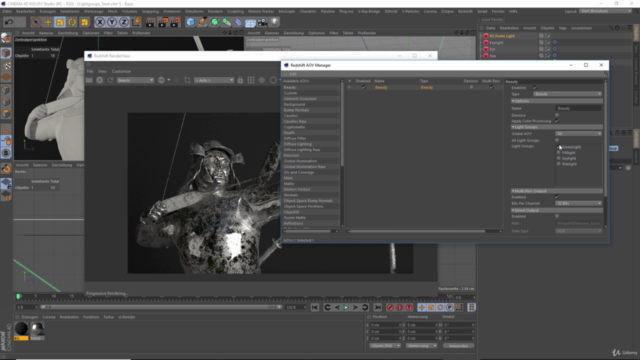The image size is (640, 360).
Task: Check the Keylight light group box
Action: pyautogui.click(x=559, y=158)
